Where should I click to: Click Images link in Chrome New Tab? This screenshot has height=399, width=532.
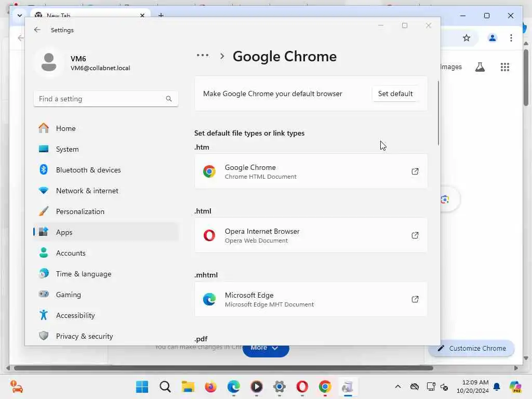click(451, 67)
